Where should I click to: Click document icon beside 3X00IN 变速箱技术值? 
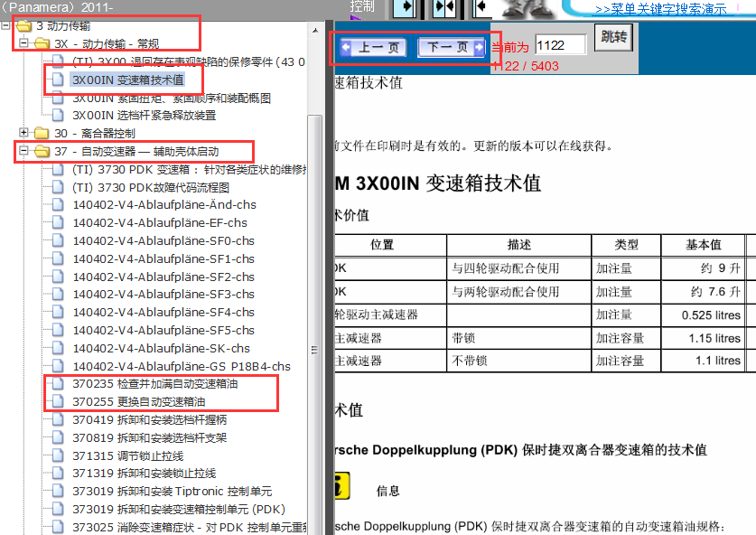pyautogui.click(x=58, y=80)
